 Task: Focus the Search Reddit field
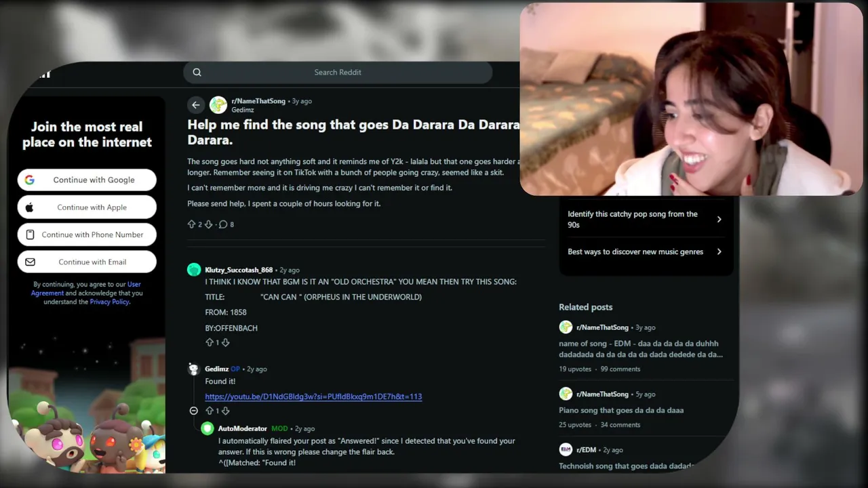338,73
